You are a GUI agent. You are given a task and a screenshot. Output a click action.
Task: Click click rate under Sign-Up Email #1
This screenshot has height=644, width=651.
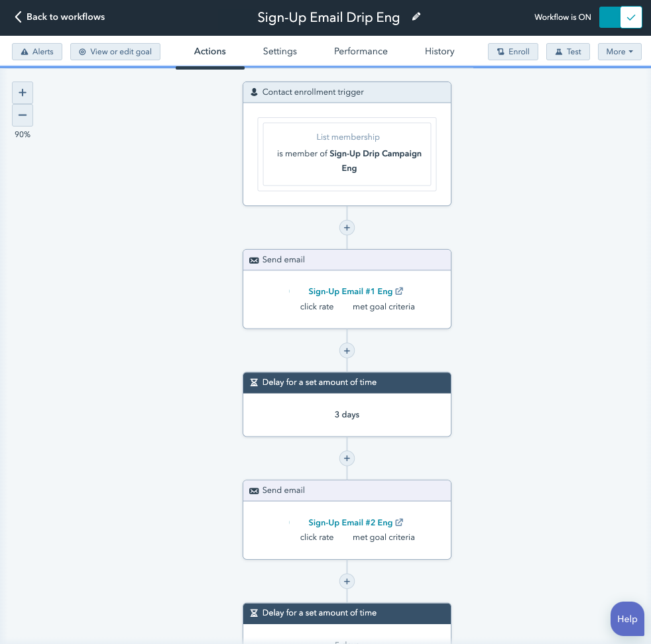[317, 307]
